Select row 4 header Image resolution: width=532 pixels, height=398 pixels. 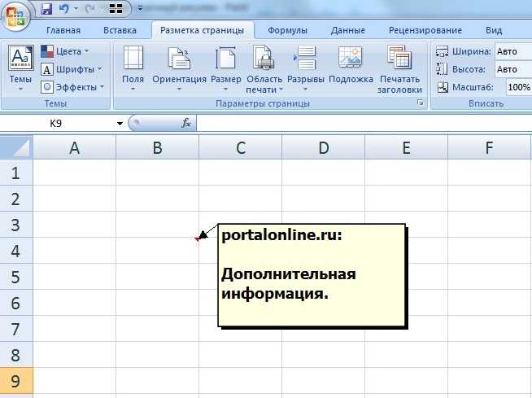click(16, 251)
